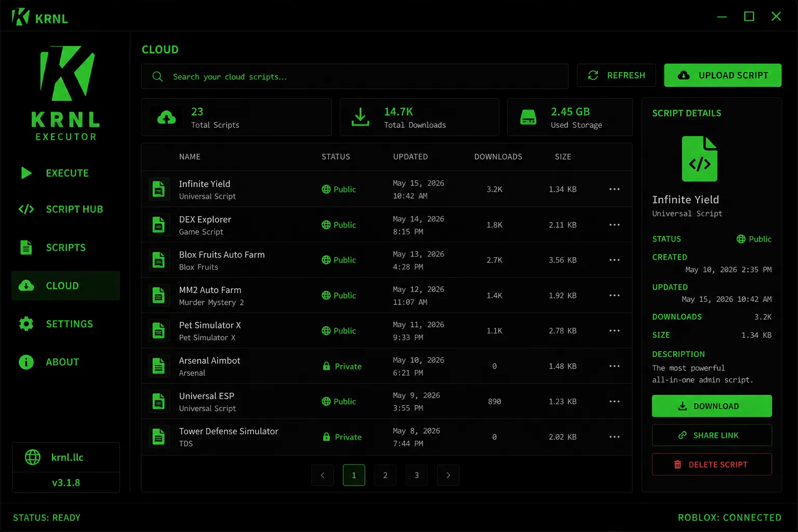
Task: Click the Used Storage drive icon
Action: click(528, 117)
